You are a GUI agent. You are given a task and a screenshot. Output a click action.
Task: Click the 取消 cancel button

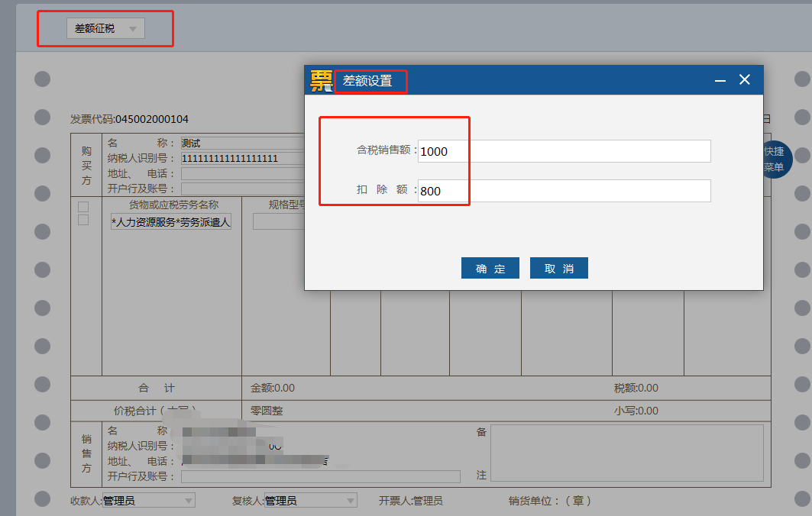[x=558, y=268]
